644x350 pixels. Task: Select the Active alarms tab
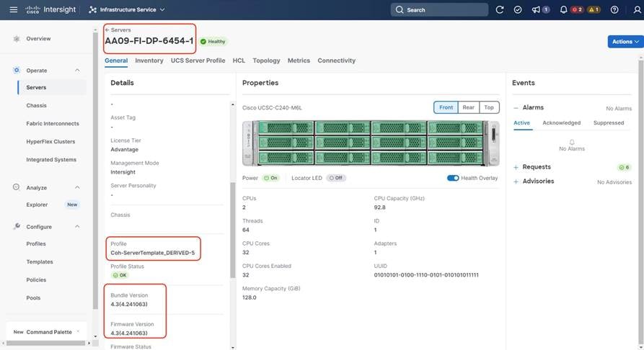(521, 122)
